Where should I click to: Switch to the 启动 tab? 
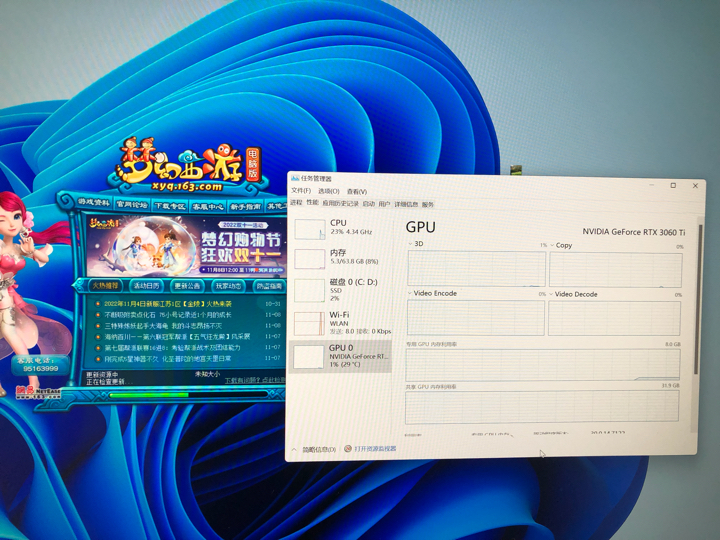(369, 203)
